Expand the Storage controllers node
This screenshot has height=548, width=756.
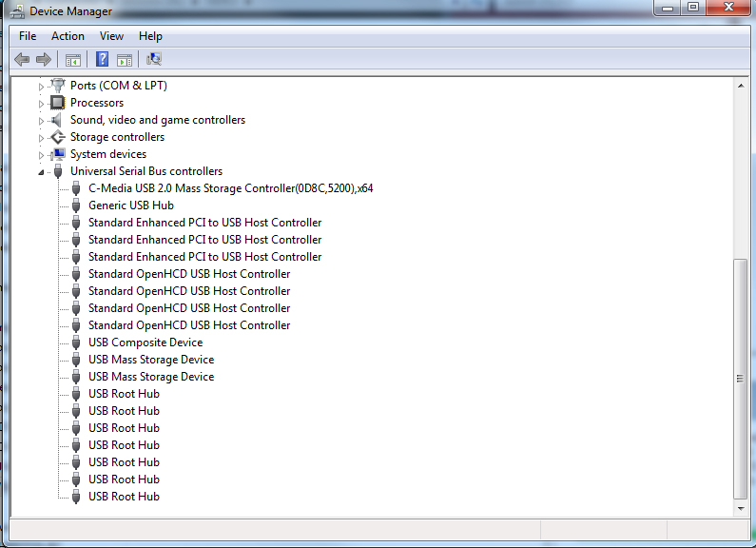(x=41, y=138)
